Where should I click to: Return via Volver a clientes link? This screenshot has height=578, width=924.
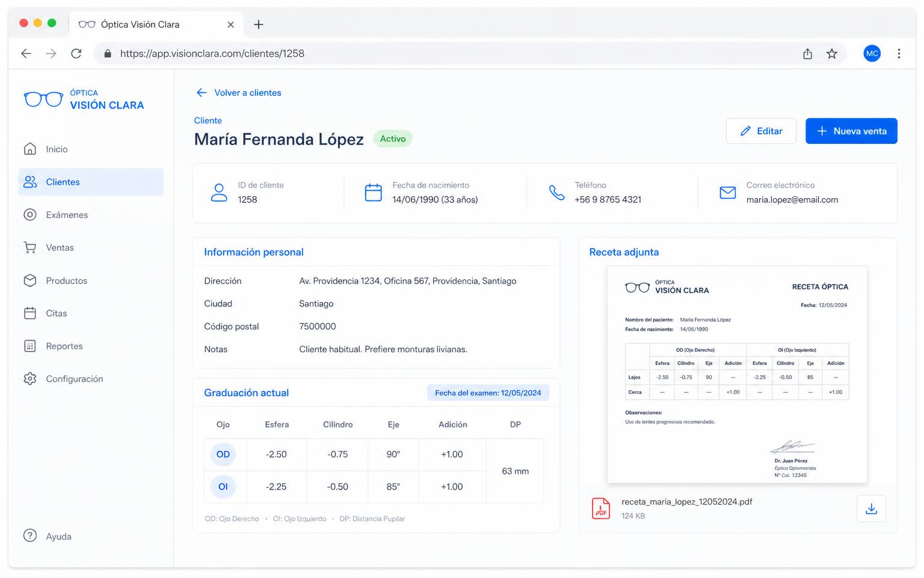[239, 93]
